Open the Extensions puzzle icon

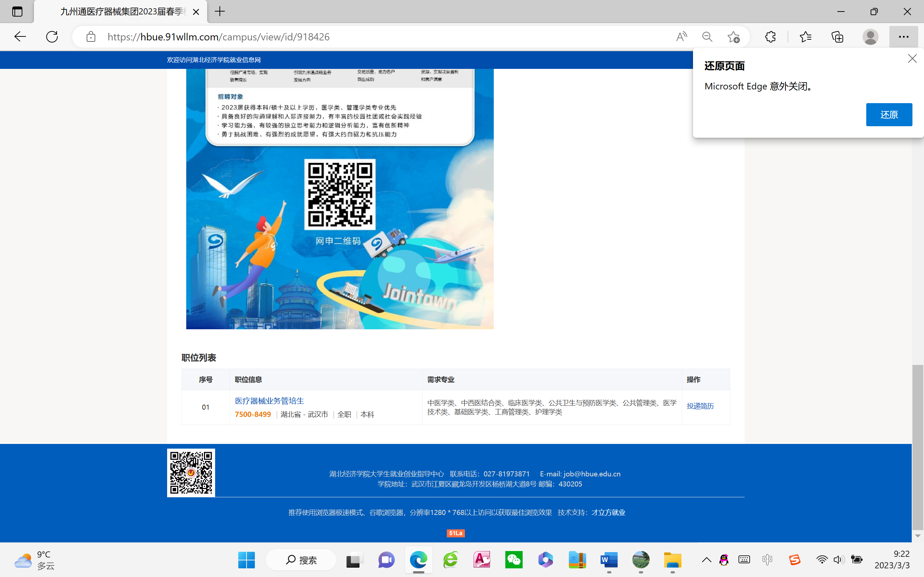point(770,37)
